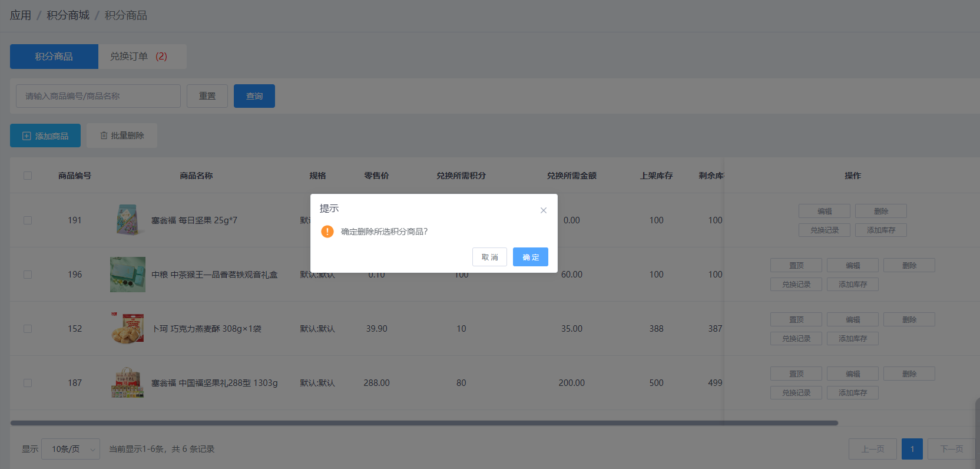Click the horizontal table scrollbar
Image resolution: width=980 pixels, height=469 pixels.
pos(424,423)
